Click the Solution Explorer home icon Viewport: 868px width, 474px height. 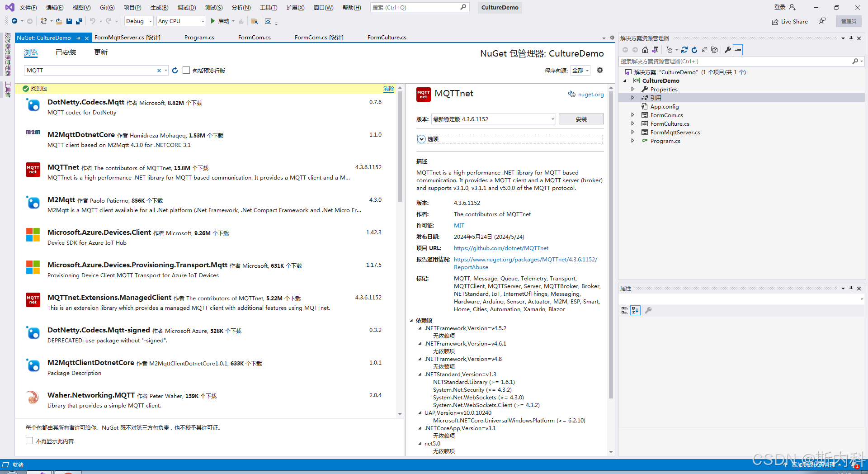(645, 50)
